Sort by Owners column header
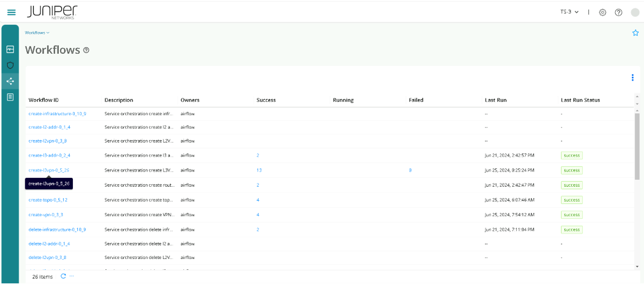Viewport: 644px width, 284px height. coord(190,100)
